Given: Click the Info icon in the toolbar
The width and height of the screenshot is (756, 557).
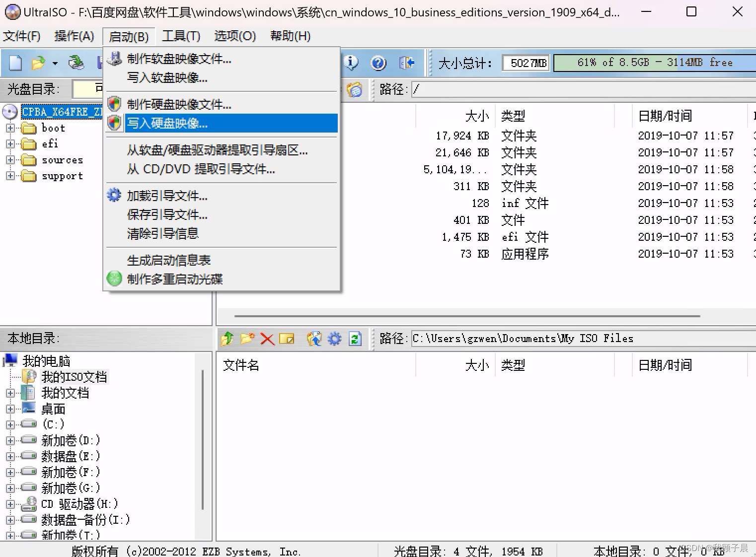Looking at the screenshot, I should (x=351, y=63).
